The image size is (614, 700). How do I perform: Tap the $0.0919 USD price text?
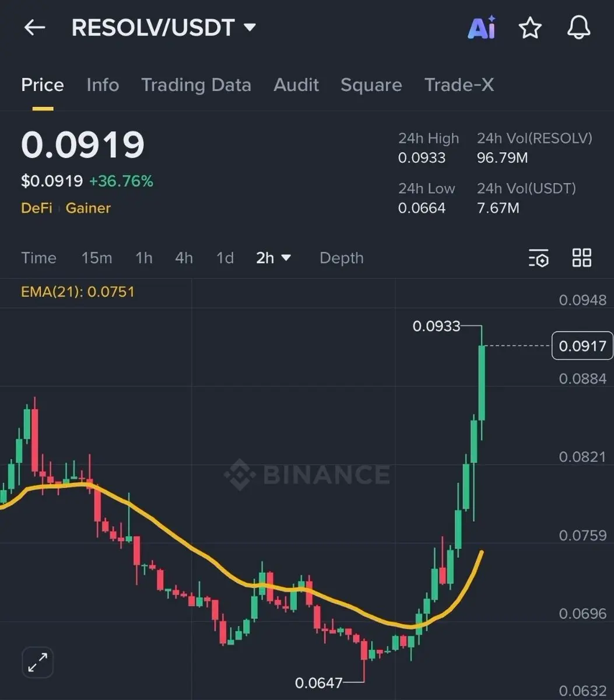point(52,181)
